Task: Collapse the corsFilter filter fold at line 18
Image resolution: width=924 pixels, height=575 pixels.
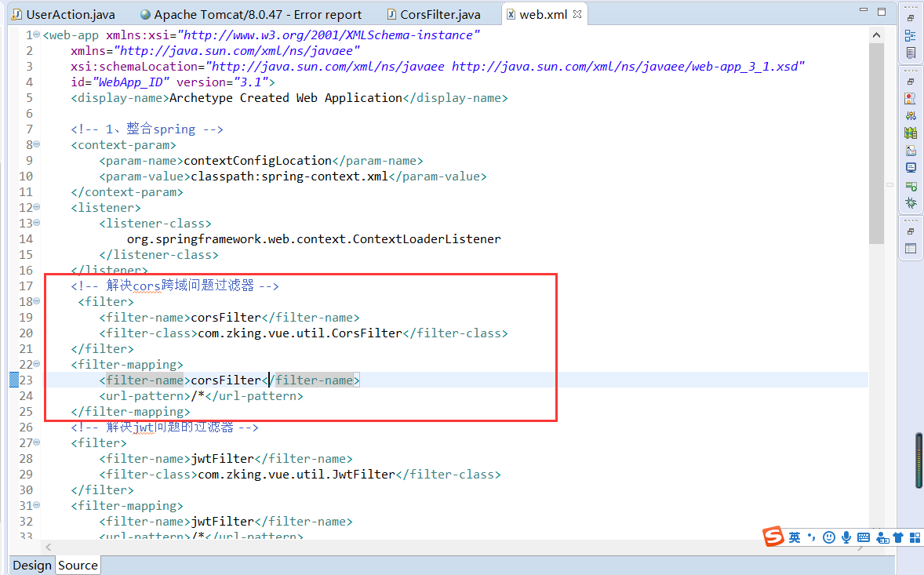Action: coord(37,301)
